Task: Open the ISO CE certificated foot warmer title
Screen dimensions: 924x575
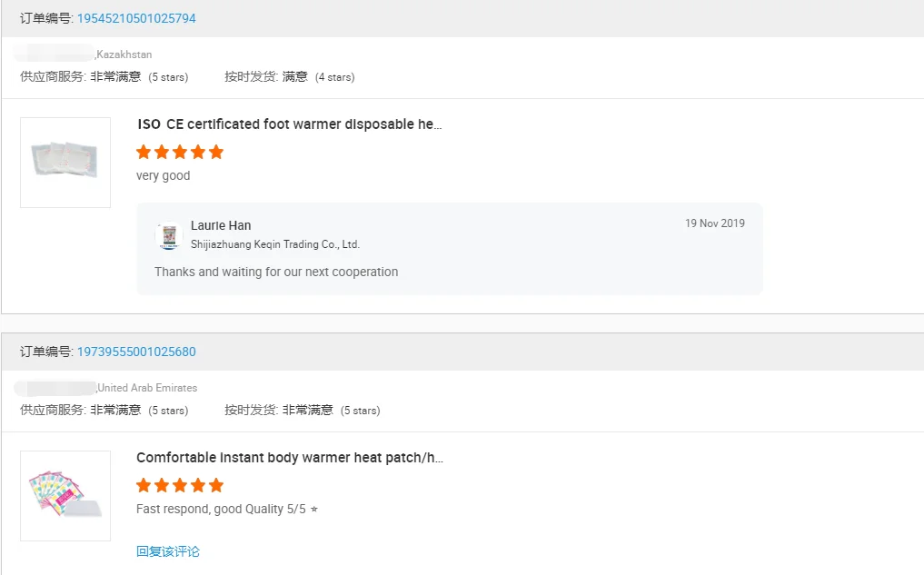Action: click(289, 124)
